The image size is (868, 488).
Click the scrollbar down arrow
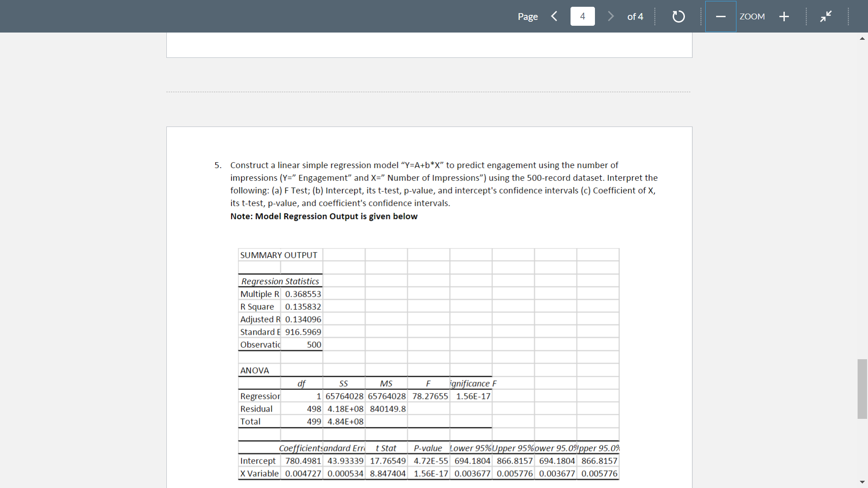coord(862,482)
